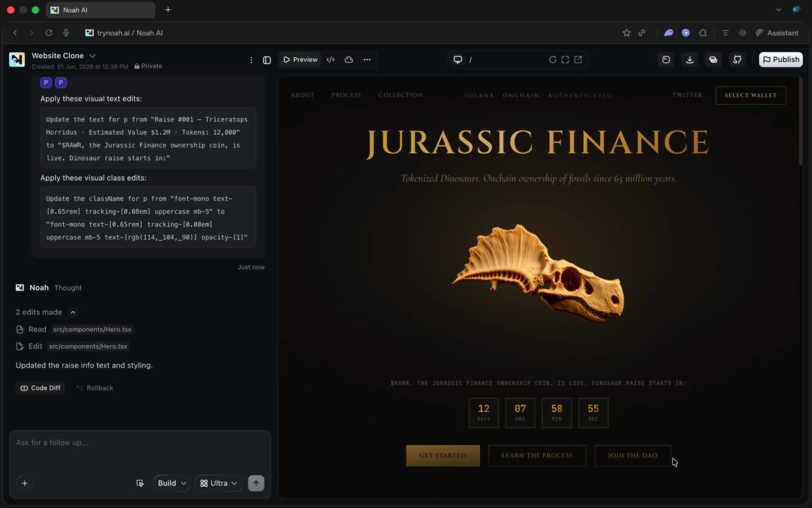This screenshot has width=812, height=508.
Task: Go forward with browser forward arrow
Action: [x=32, y=32]
